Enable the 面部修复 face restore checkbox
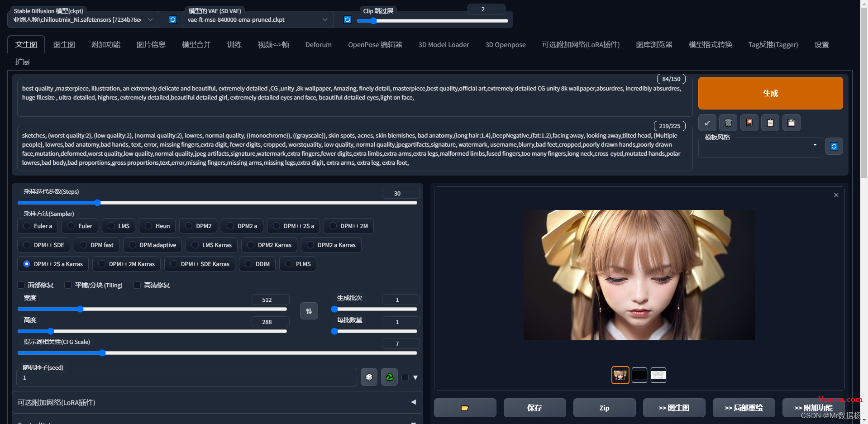868x424 pixels. coord(21,285)
